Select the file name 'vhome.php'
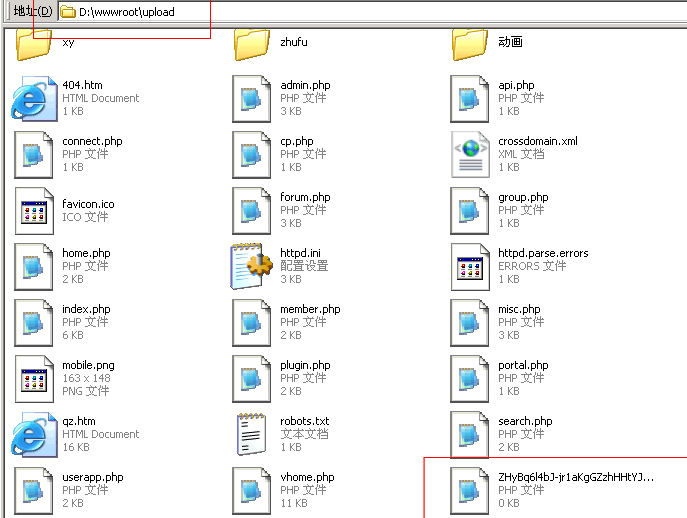 (x=307, y=477)
